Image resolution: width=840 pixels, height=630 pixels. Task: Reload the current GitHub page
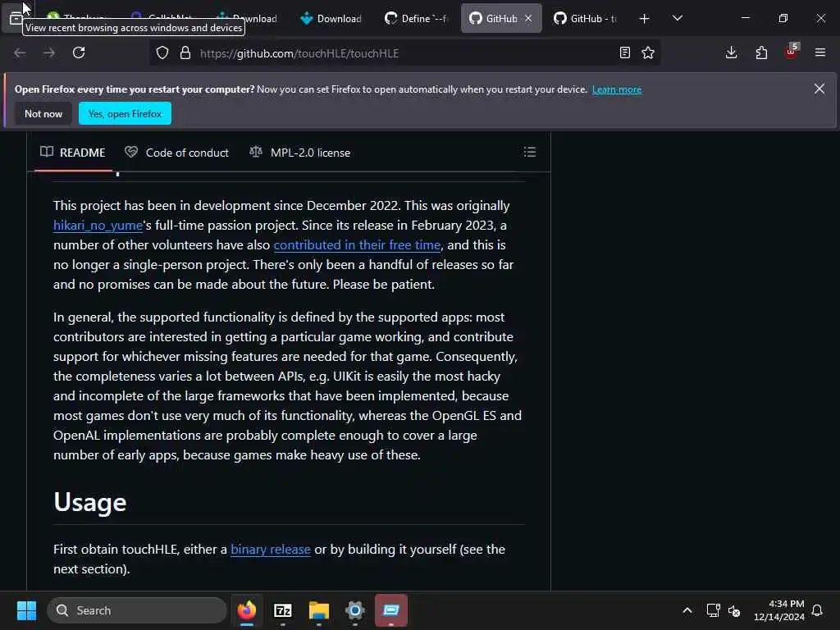[79, 52]
